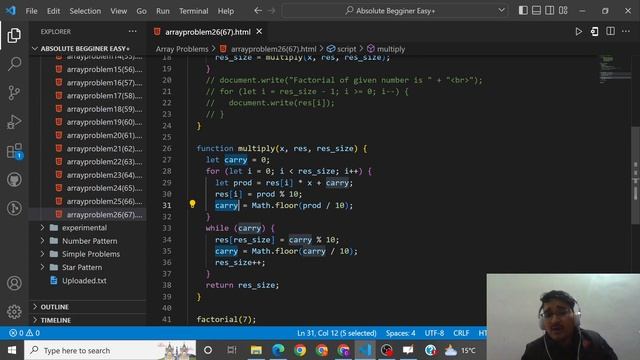Click Ln 31, Col 12 status item
640x360 pixels.
[x=337, y=333]
